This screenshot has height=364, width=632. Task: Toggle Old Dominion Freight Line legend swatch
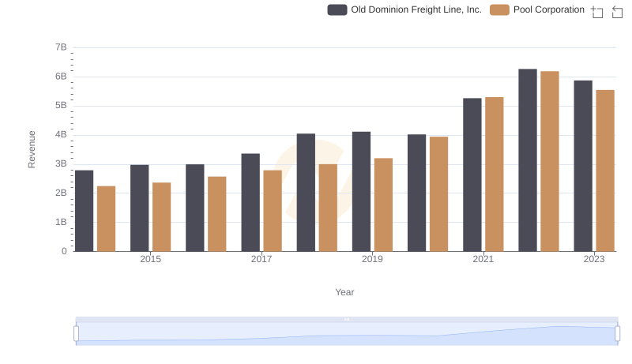[337, 9]
